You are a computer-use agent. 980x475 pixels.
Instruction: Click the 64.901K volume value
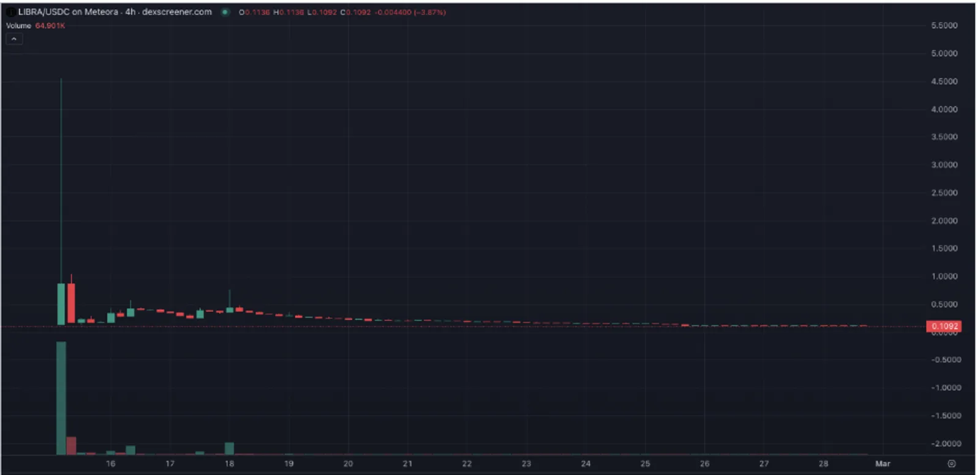[50, 26]
